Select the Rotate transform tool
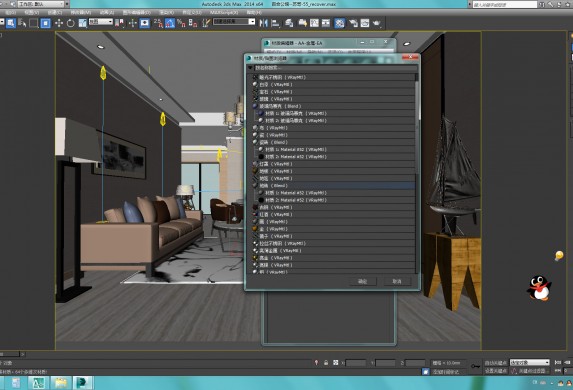Viewport: 573px width, 390px height. (71, 23)
